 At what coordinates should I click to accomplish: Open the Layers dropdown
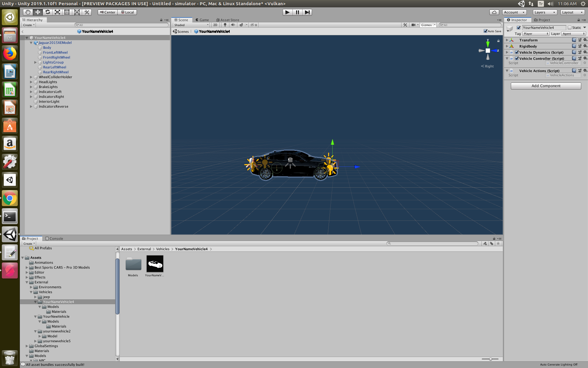click(x=545, y=12)
